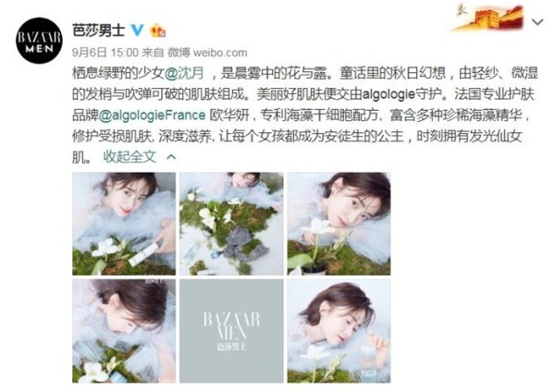
Task: Open first photo of girl holding bottle
Action: 124,224
